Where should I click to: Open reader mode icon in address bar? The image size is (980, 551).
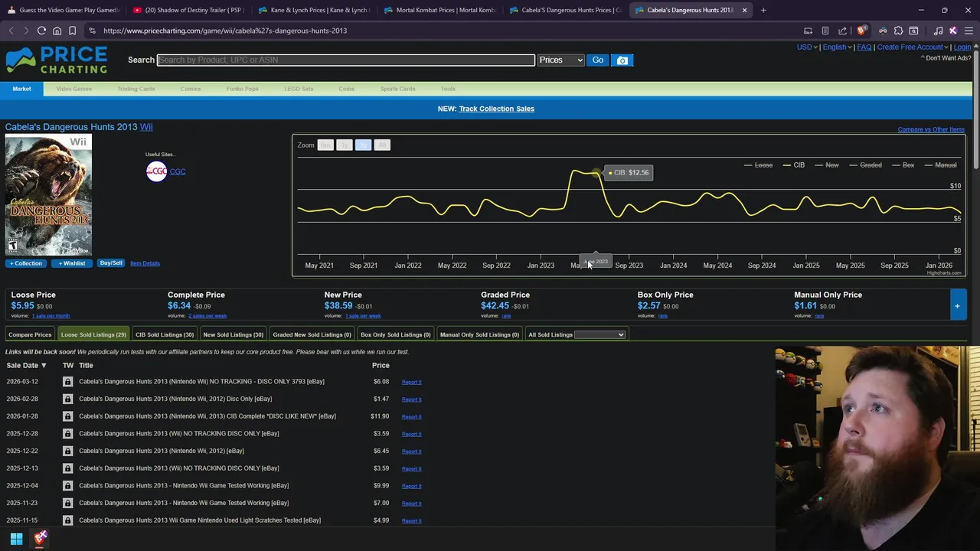(x=825, y=31)
